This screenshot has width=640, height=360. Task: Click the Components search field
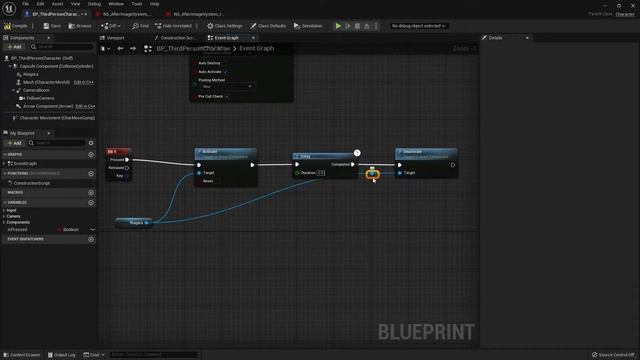point(62,47)
